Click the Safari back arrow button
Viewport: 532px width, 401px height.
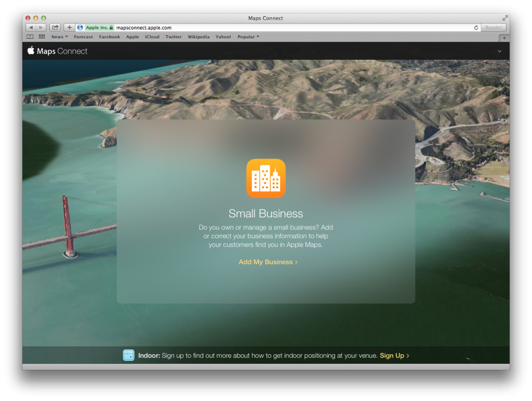(x=31, y=28)
